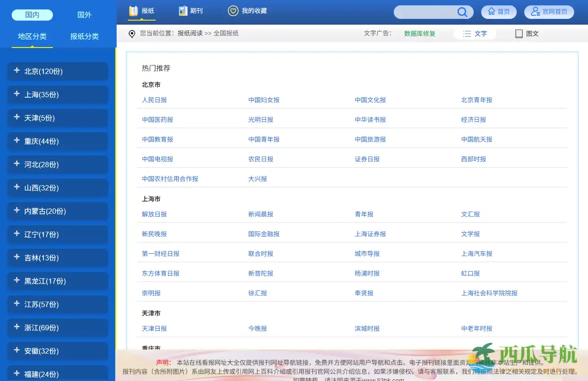Click the search magnifier icon
Image resolution: width=588 pixels, height=381 pixels.
(x=462, y=12)
